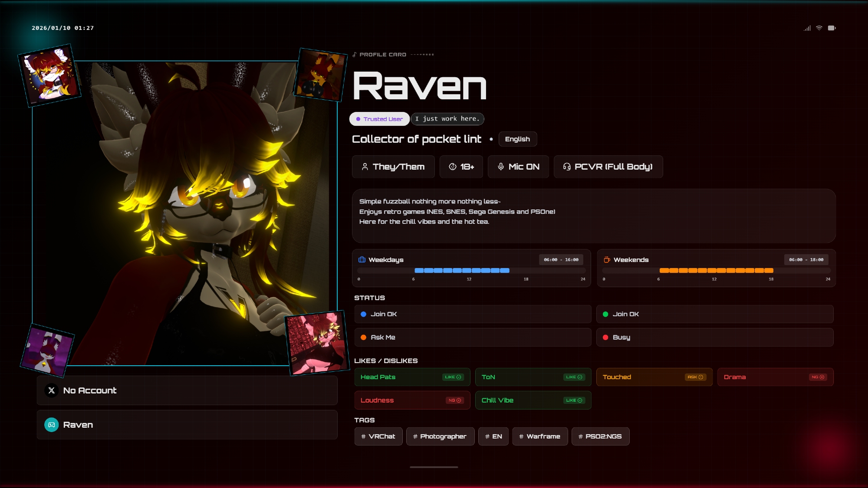
Task: Click the English language badge
Action: click(x=517, y=139)
